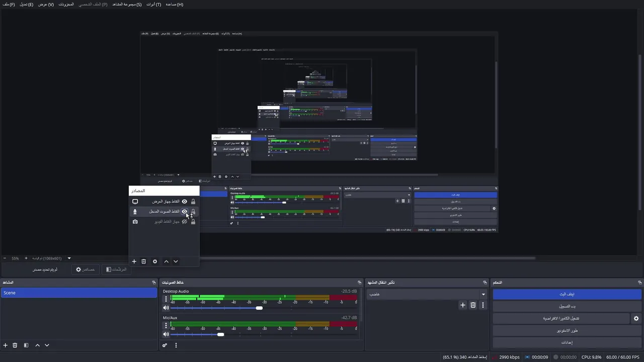
Task: Select التقاط الصوت المدخل source row
Action: tap(164, 212)
